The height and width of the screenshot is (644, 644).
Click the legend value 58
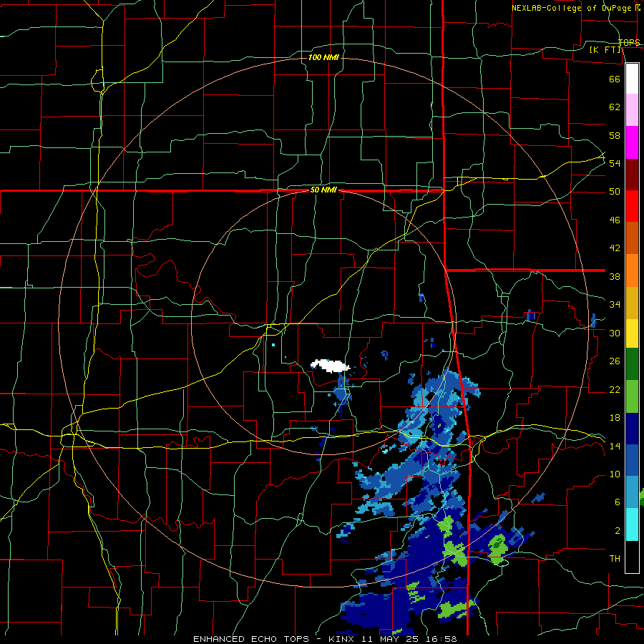[x=615, y=135]
